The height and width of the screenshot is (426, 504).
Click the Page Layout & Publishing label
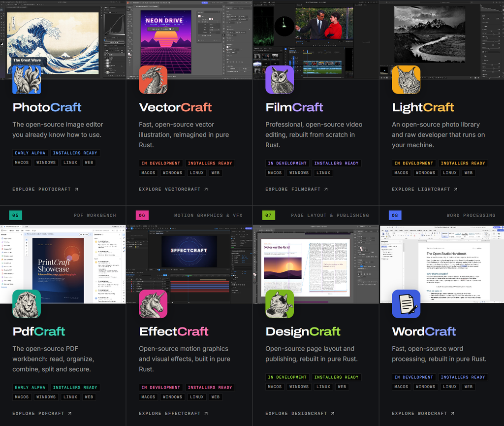[x=330, y=215]
